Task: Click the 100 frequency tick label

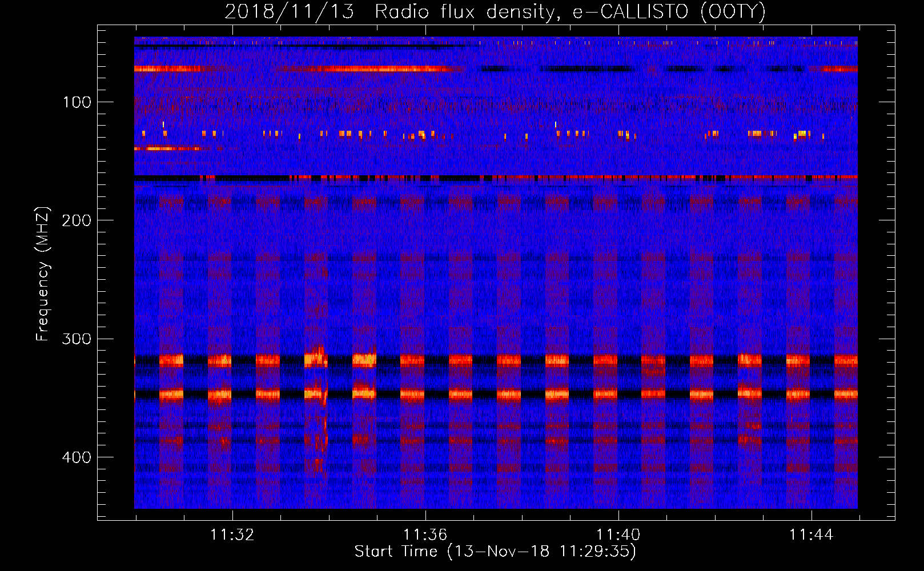Action: tap(77, 102)
